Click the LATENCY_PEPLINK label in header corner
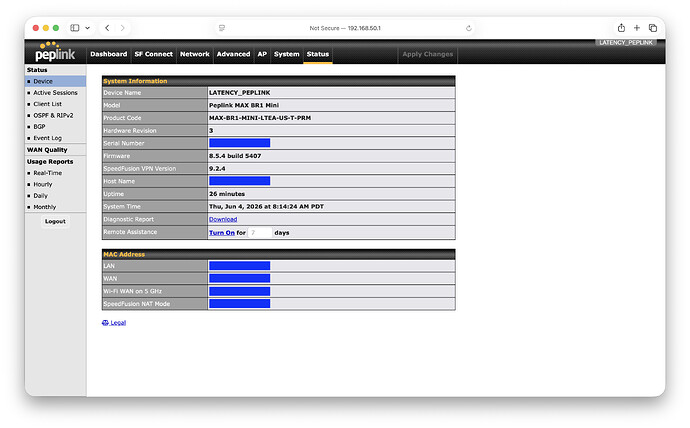The height and width of the screenshot is (428, 690). click(x=626, y=43)
